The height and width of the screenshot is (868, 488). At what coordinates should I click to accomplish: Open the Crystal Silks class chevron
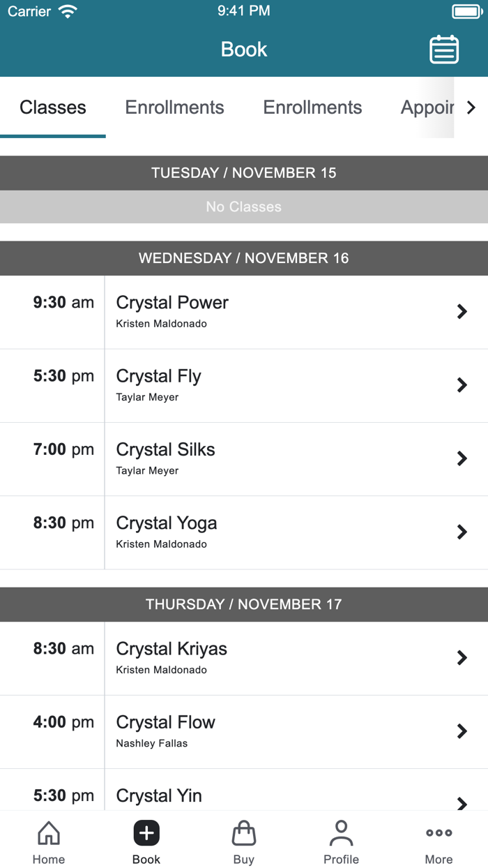pyautogui.click(x=462, y=458)
